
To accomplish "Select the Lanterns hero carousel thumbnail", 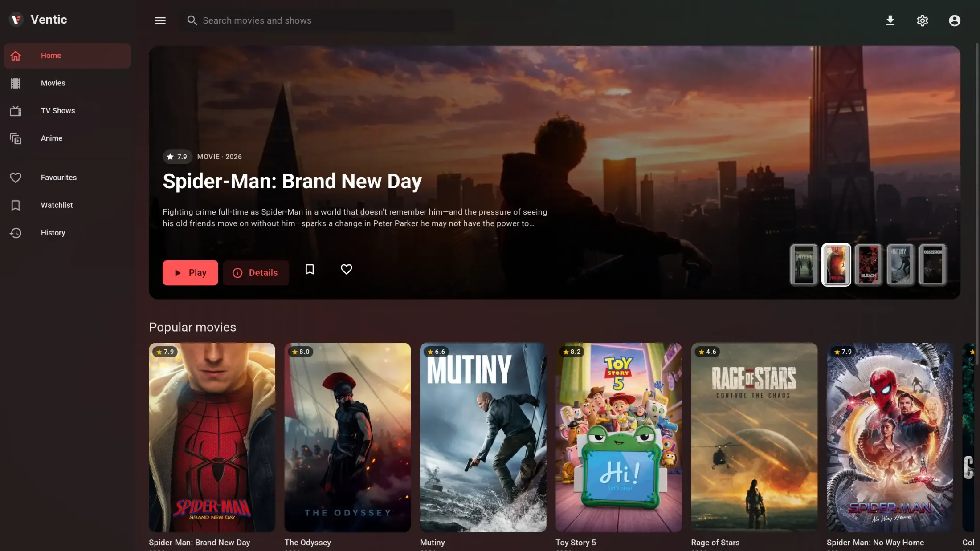I will [x=804, y=265].
